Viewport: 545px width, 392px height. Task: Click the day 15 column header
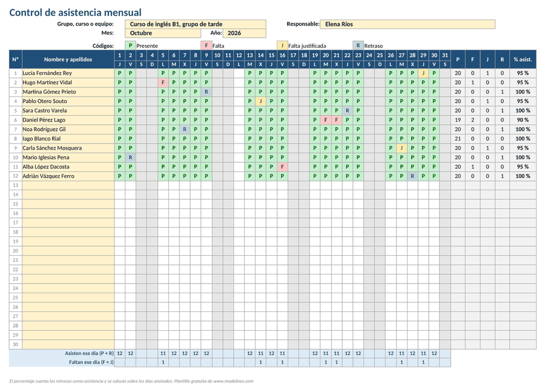[x=271, y=55]
